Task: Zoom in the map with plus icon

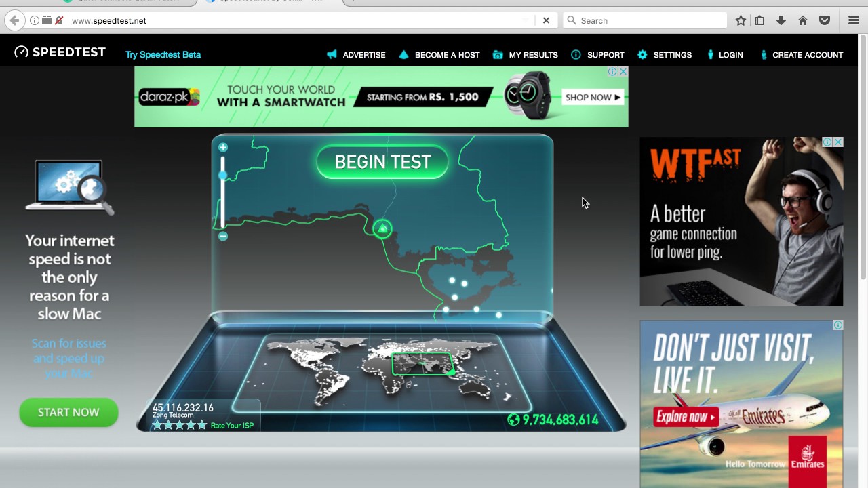Action: (222, 147)
